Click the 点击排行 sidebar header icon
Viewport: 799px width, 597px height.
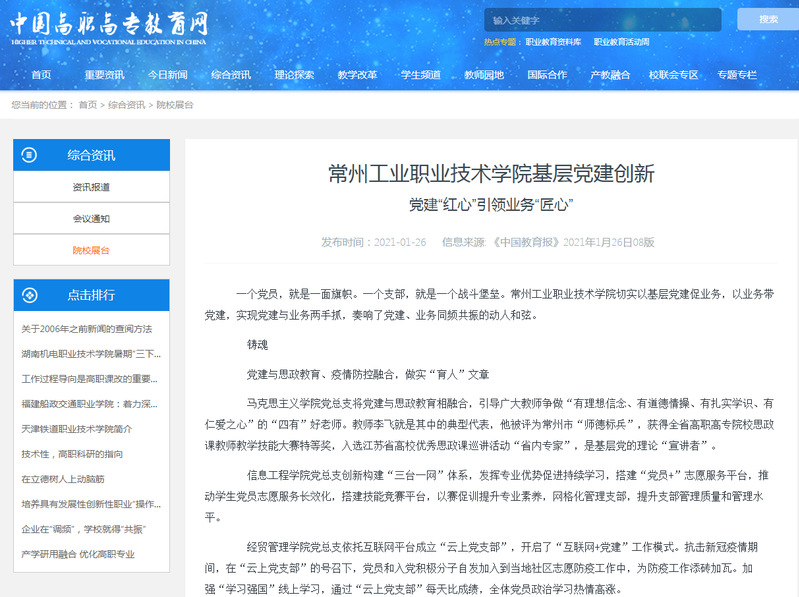tap(31, 295)
